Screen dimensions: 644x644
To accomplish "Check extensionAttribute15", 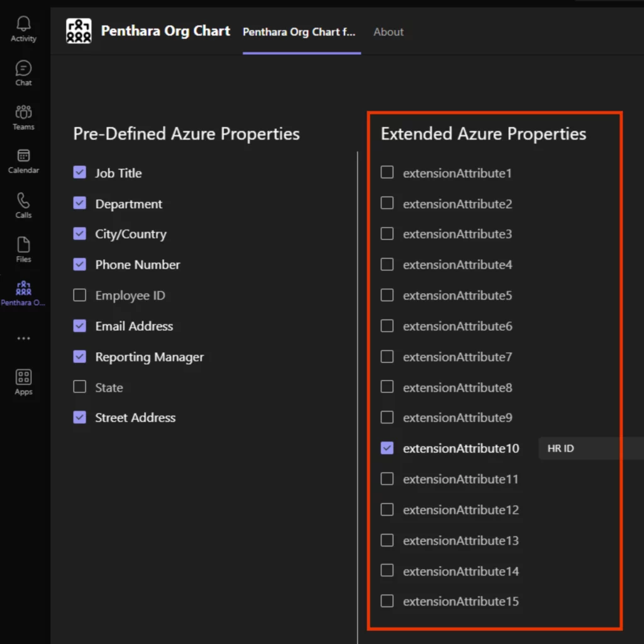I will point(387,601).
